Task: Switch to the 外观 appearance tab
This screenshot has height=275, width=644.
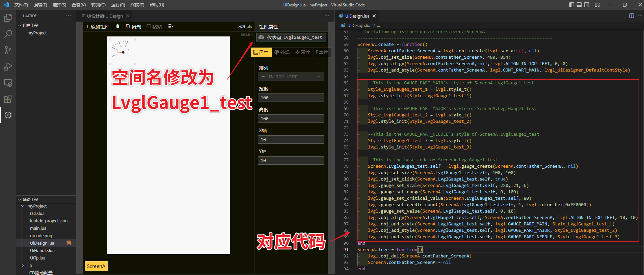Action: click(x=282, y=52)
